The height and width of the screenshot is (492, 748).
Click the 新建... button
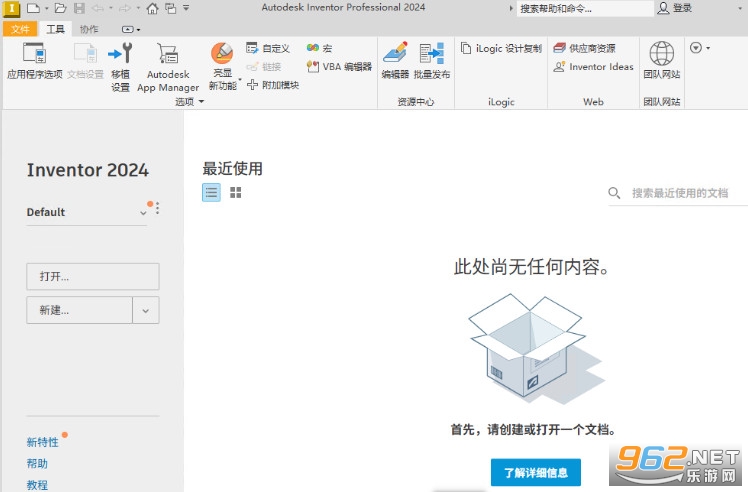coord(79,310)
